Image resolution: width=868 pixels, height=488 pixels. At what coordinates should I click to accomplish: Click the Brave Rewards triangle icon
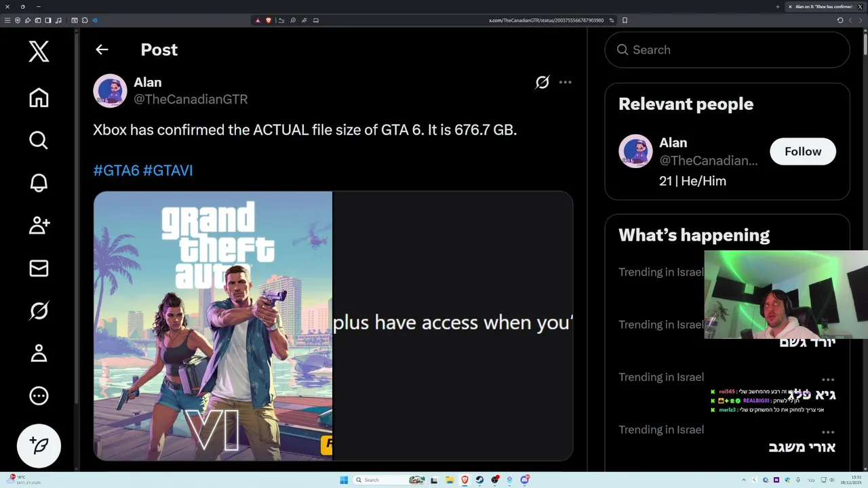click(x=258, y=20)
